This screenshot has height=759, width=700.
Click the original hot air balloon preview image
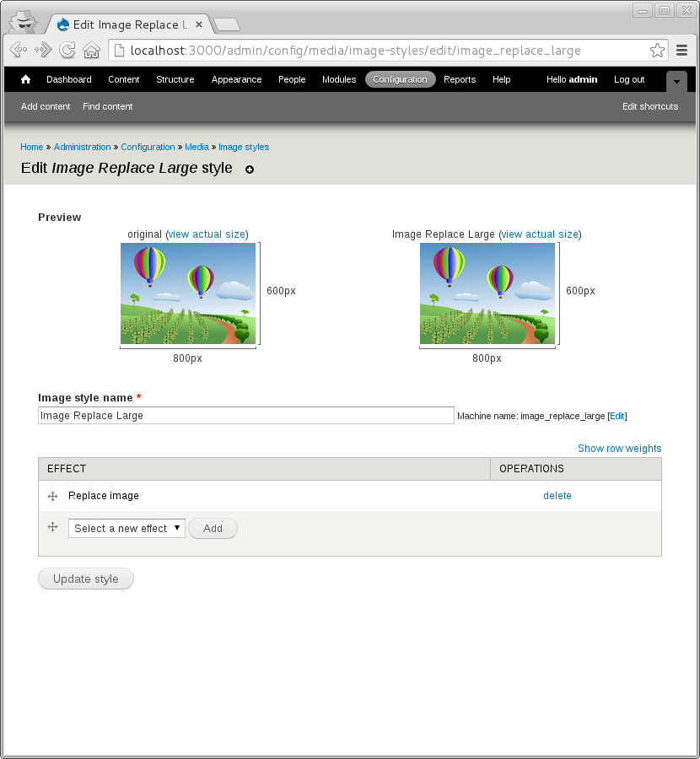pos(187,294)
